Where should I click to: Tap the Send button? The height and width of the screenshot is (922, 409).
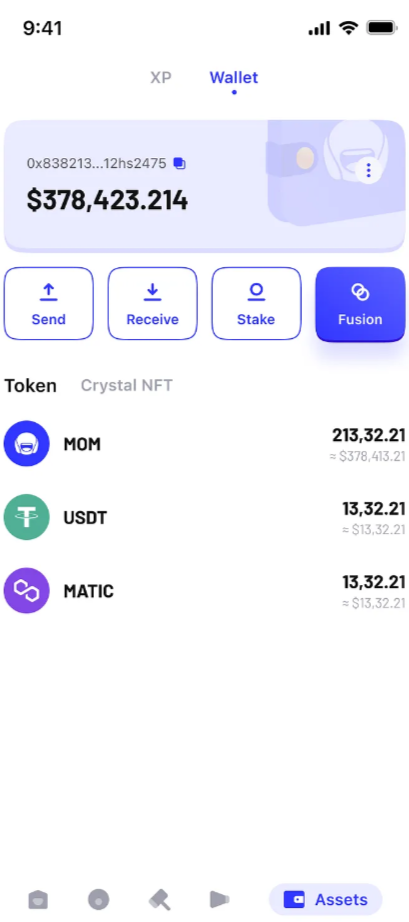(49, 303)
